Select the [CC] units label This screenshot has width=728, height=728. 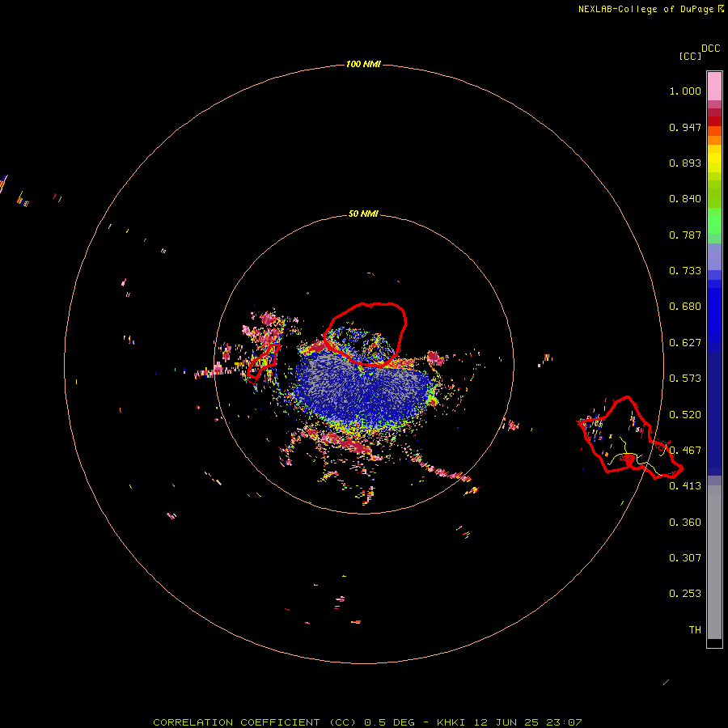(690, 56)
